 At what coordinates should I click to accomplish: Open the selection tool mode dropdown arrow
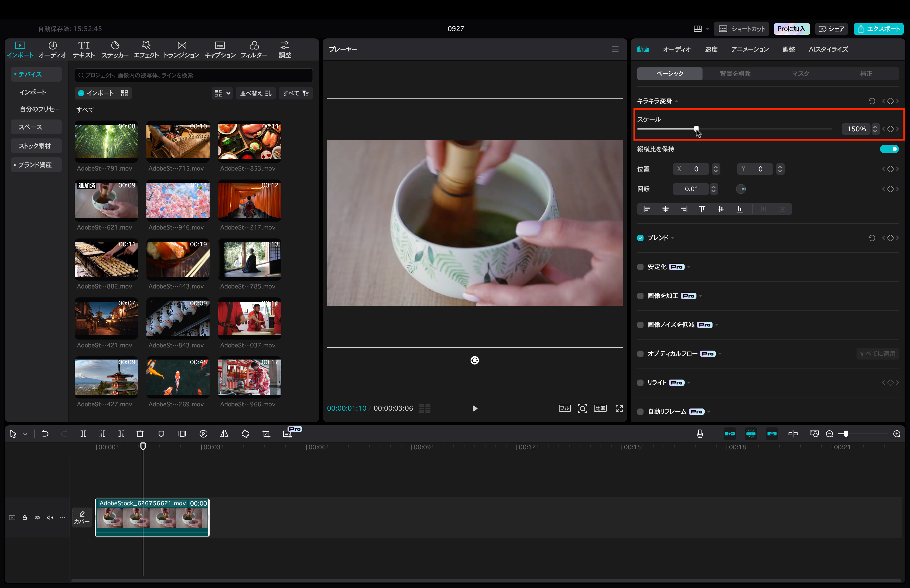pyautogui.click(x=25, y=434)
